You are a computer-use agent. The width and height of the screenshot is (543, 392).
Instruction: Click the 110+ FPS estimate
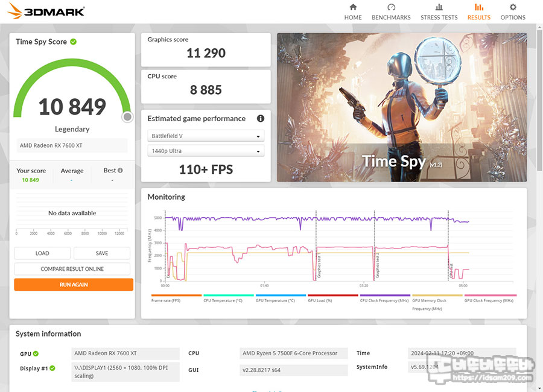(x=206, y=169)
